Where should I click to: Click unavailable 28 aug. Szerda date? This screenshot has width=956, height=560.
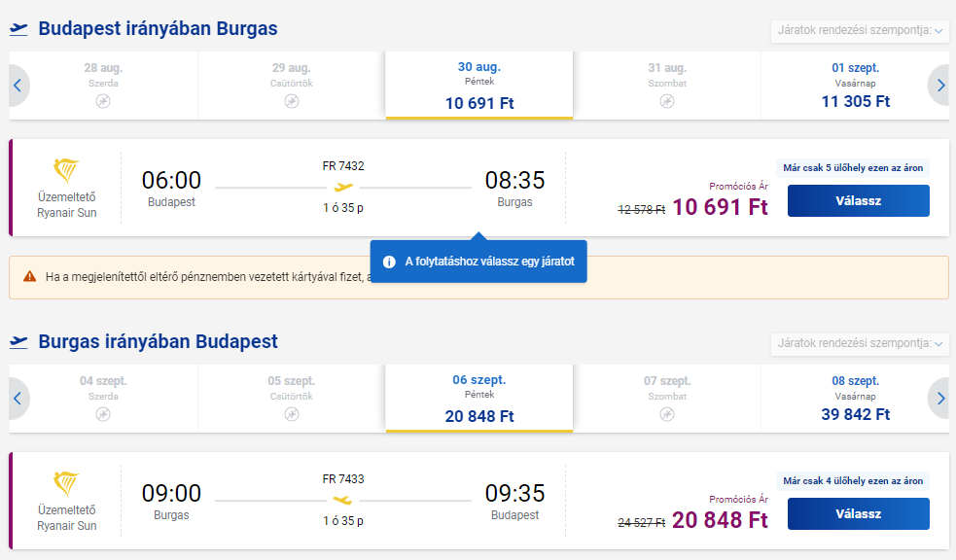tap(103, 86)
